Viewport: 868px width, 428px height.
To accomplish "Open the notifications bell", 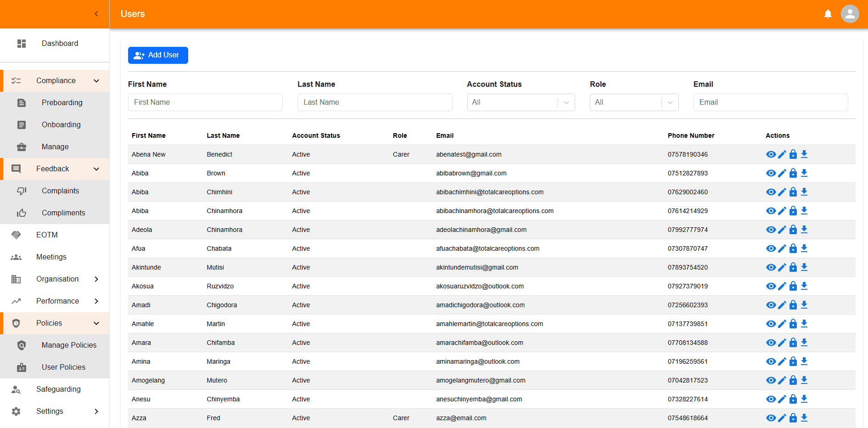I will [x=828, y=14].
